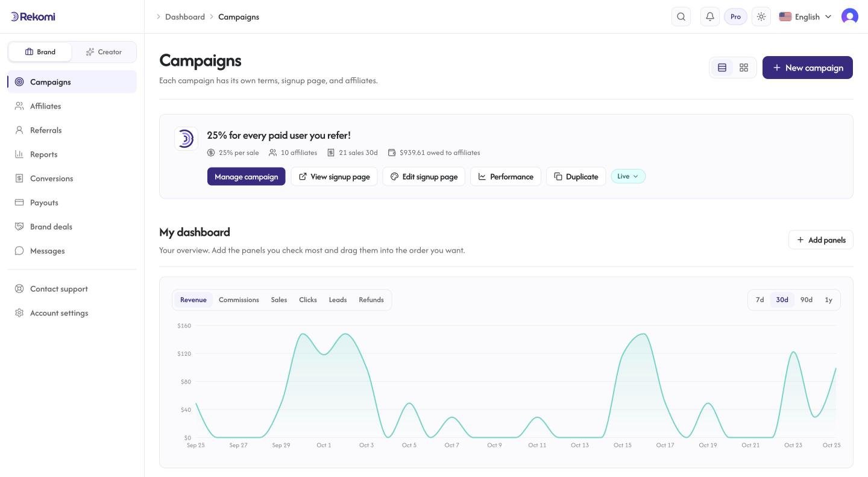Click the Rekomi logo

tap(33, 16)
